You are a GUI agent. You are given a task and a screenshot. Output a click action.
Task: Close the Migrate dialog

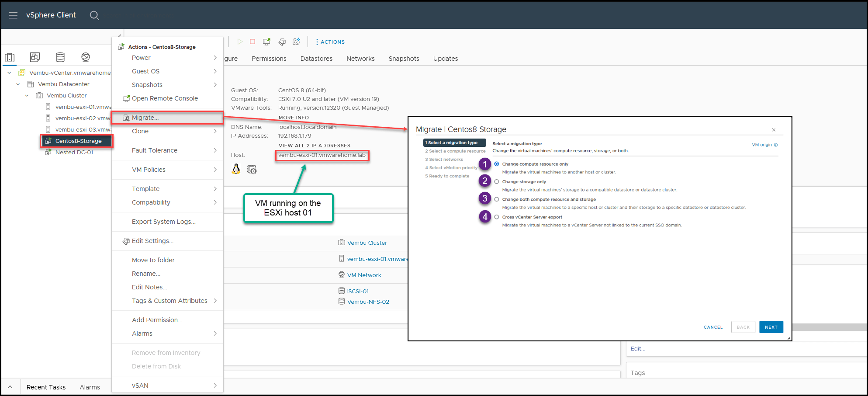pos(774,130)
